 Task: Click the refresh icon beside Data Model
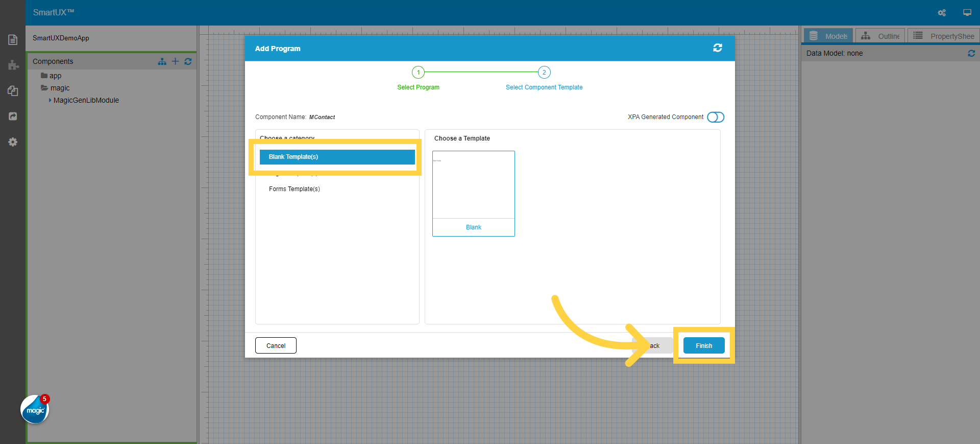(971, 53)
